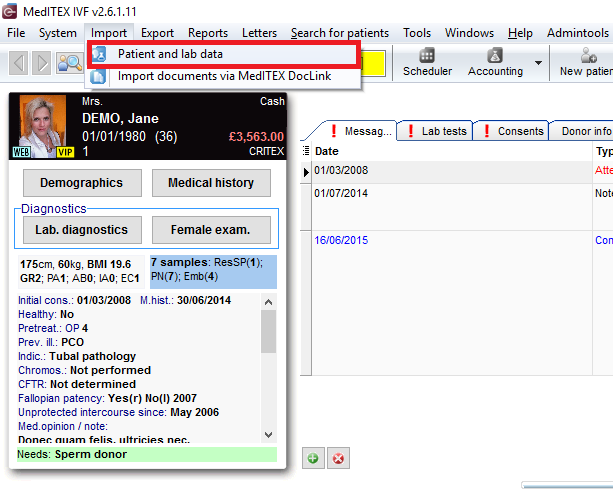Go back with the left arrow toolbar button

(x=18, y=63)
